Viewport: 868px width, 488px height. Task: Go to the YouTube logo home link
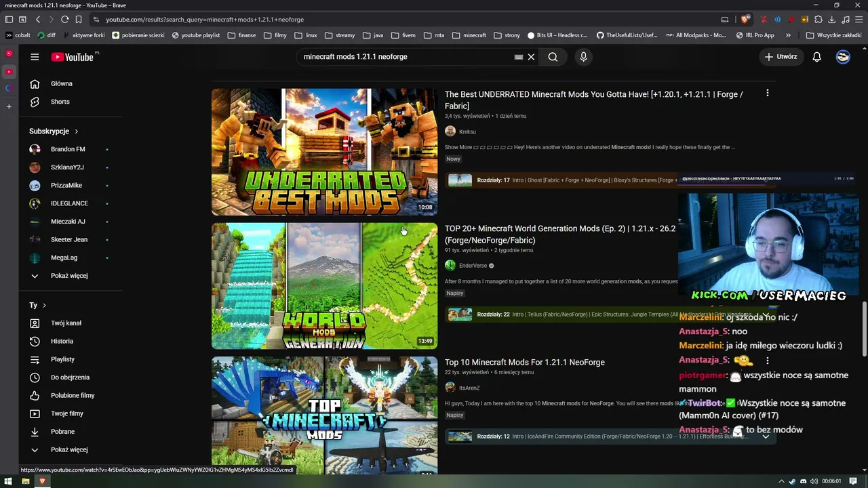click(72, 57)
